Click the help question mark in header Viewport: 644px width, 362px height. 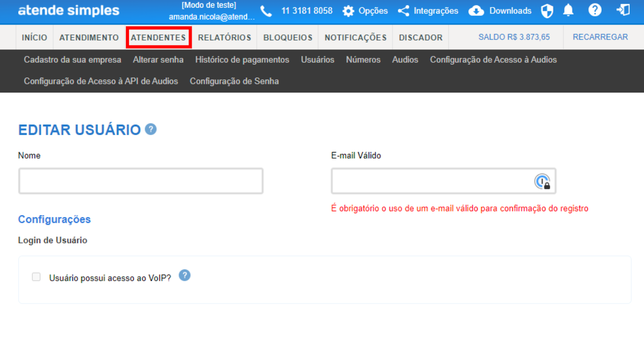(x=594, y=10)
